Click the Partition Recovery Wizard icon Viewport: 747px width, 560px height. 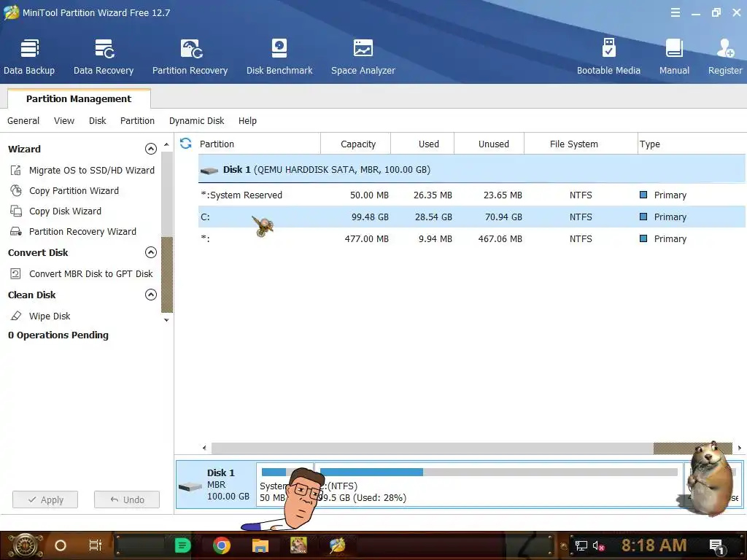click(x=16, y=231)
